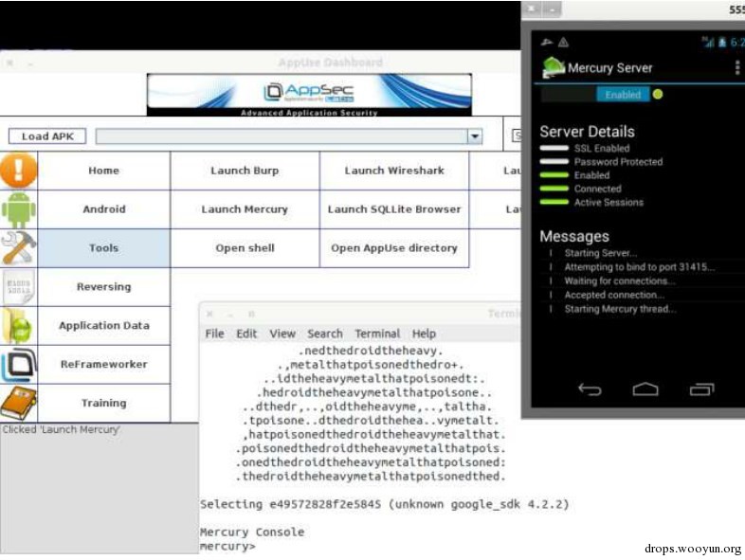Open the Reversing binary page icon
Screen dimensions: 745x560
coord(19,286)
